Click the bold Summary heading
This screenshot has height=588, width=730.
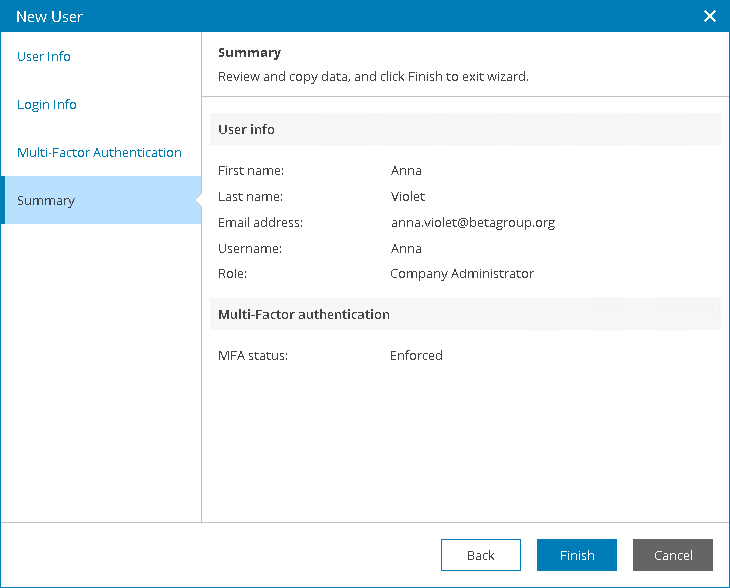tap(249, 52)
